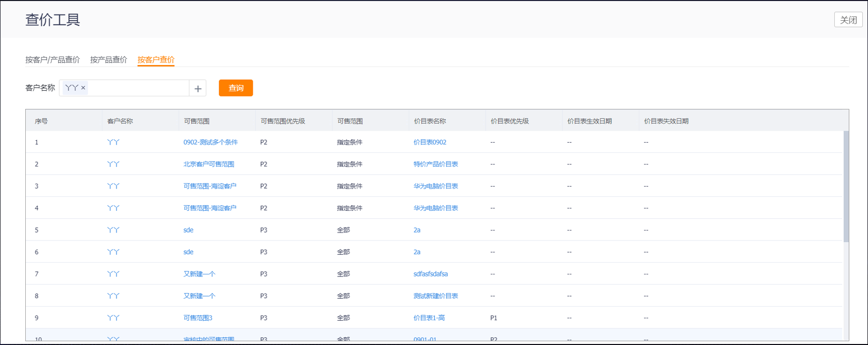
Task: Click the orange 查询 button
Action: point(236,88)
